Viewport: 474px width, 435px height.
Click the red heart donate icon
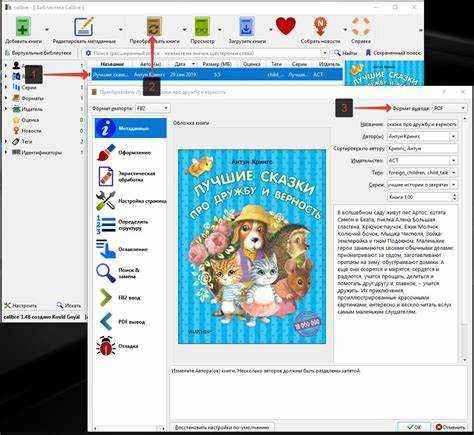click(286, 26)
